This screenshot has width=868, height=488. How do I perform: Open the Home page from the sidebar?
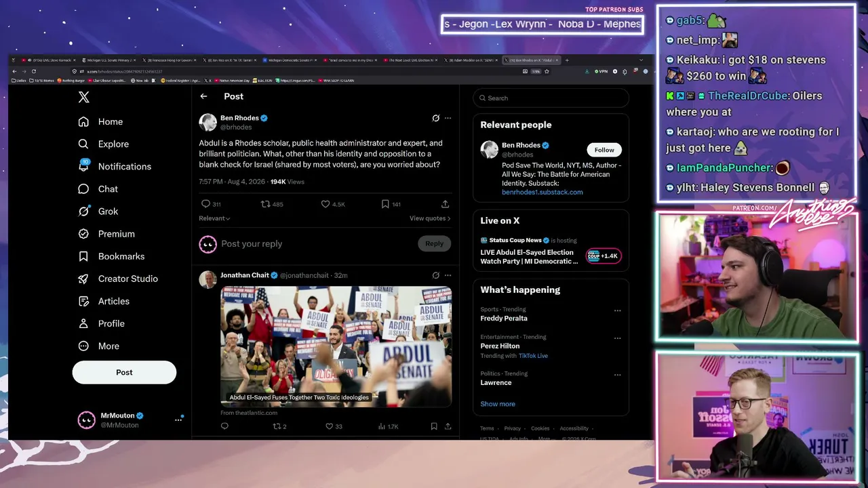(100, 121)
